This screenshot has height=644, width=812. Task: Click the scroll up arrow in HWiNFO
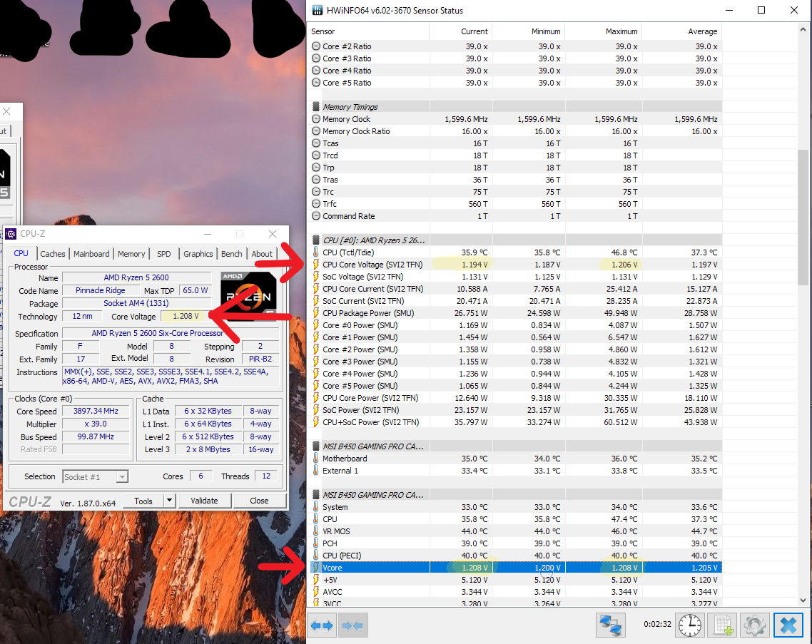(x=803, y=29)
